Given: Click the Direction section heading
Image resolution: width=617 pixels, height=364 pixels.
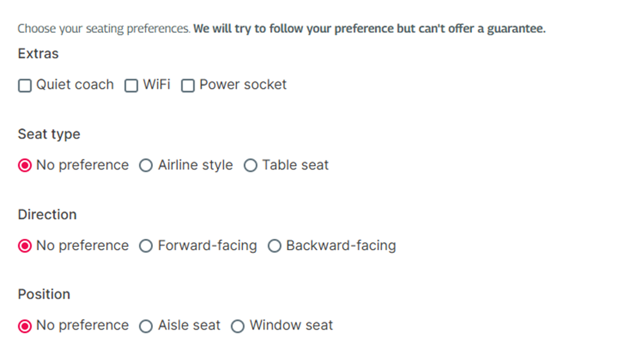Looking at the screenshot, I should pos(47,215).
